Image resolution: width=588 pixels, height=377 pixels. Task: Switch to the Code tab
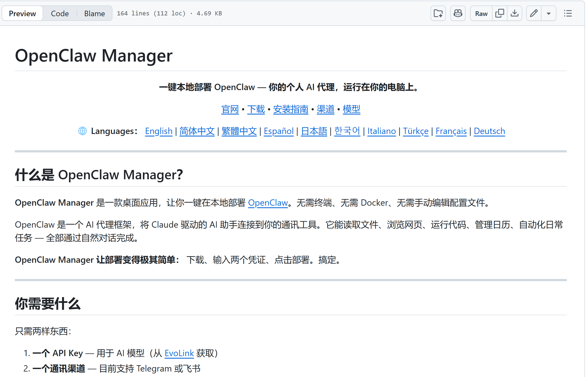pos(60,13)
